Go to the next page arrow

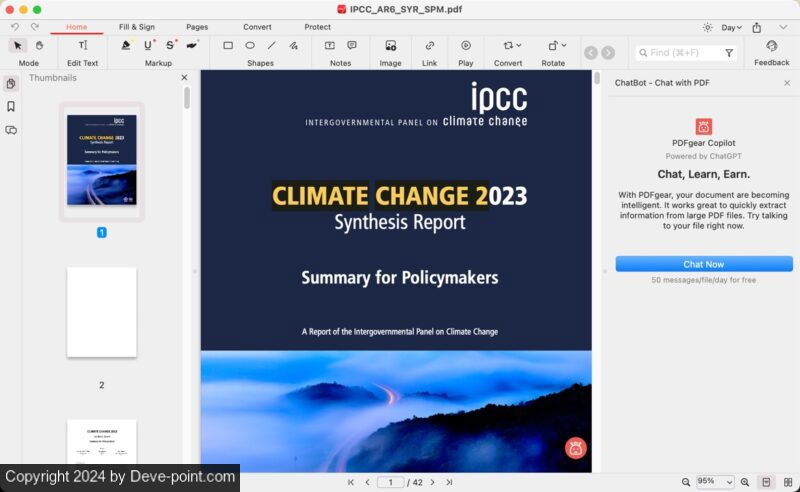pos(432,482)
